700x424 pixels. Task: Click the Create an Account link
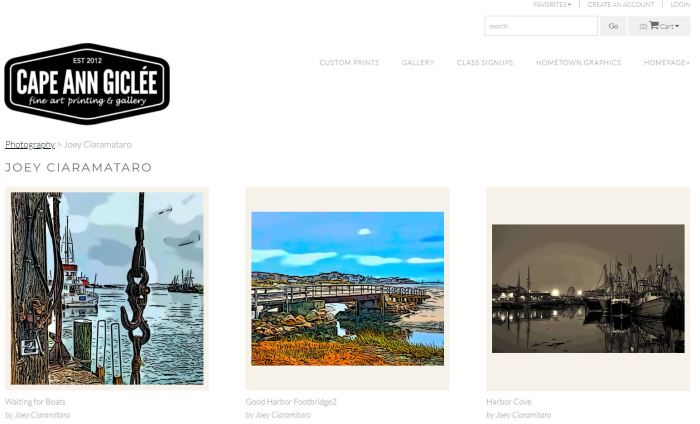coord(621,4)
